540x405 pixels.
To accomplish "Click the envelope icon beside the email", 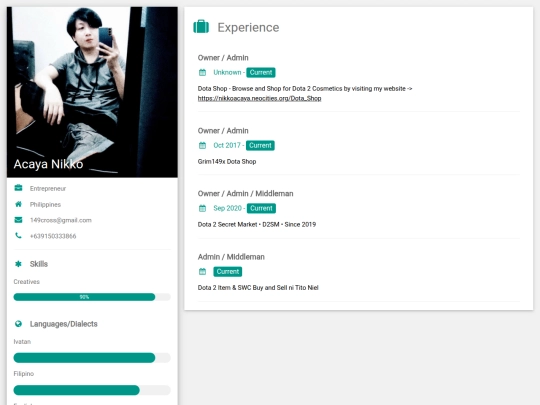I will [x=18, y=220].
